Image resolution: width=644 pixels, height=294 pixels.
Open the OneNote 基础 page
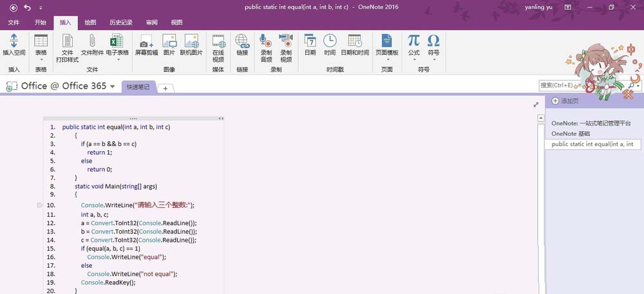tap(571, 133)
